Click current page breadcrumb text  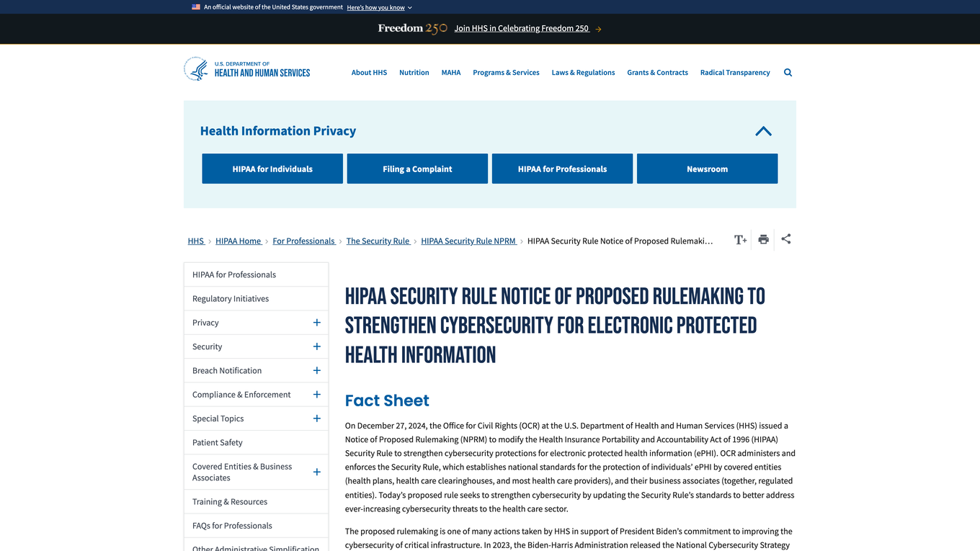coord(620,241)
